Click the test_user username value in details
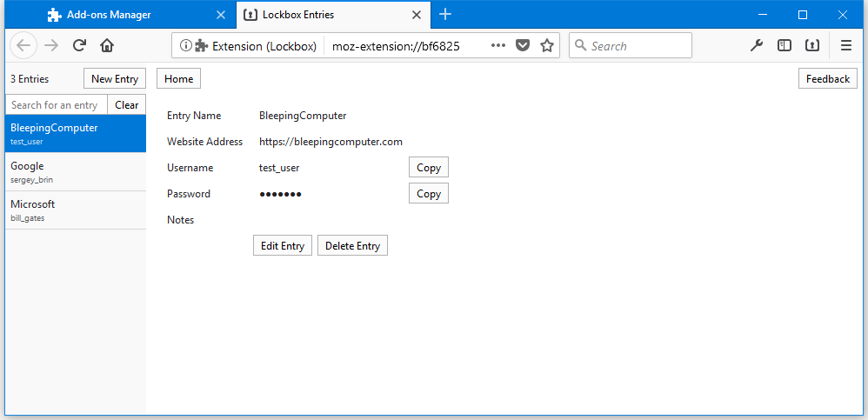This screenshot has width=868, height=420. point(279,168)
